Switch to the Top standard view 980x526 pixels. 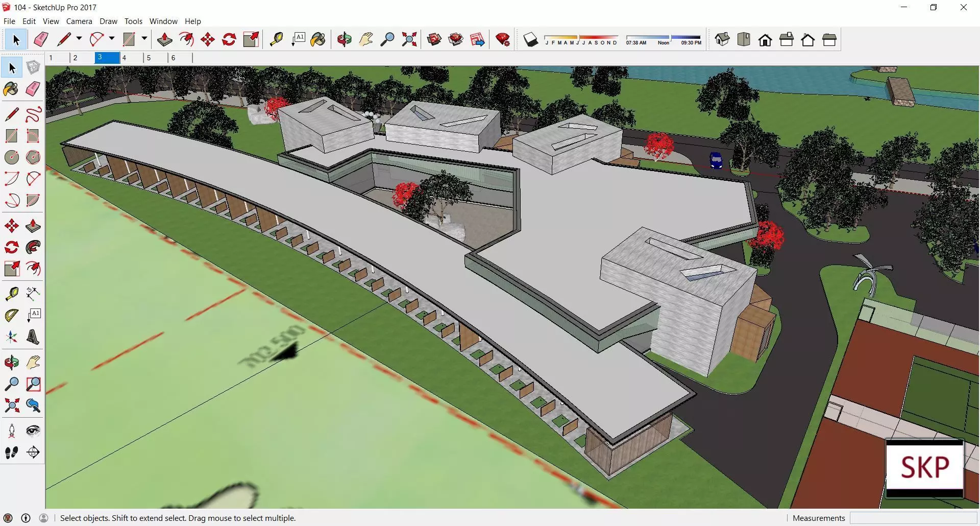(x=744, y=39)
